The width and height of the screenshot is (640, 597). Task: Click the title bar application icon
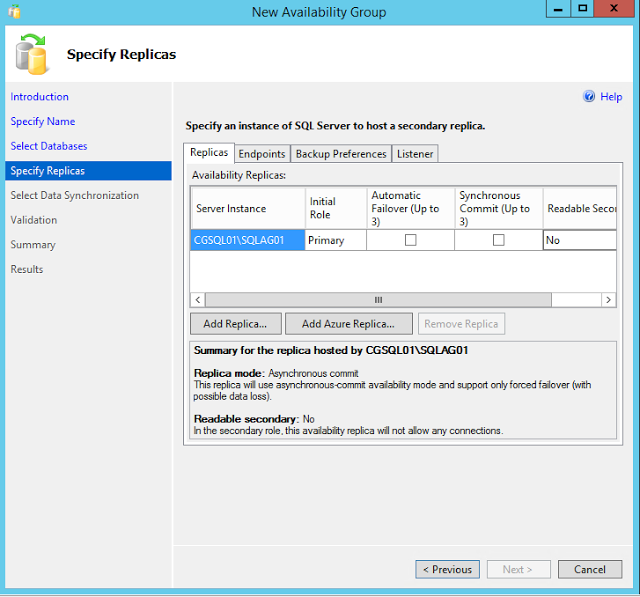pos(14,11)
